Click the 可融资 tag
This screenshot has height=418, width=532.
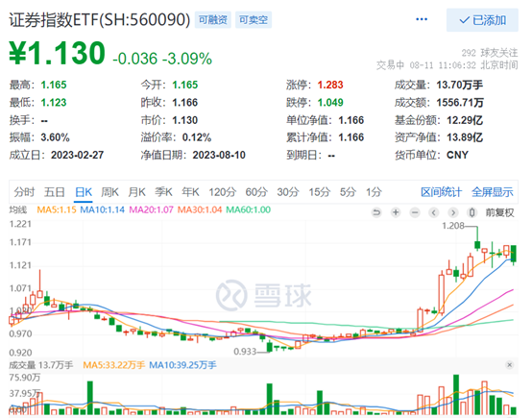click(213, 19)
